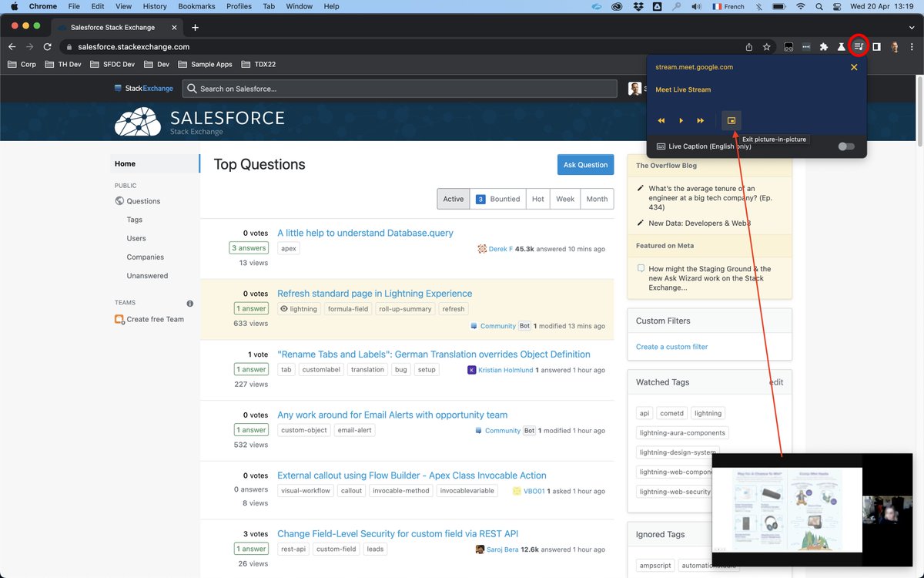Open the Bookmarks menu in menu bar
The image size is (924, 578).
196,6
